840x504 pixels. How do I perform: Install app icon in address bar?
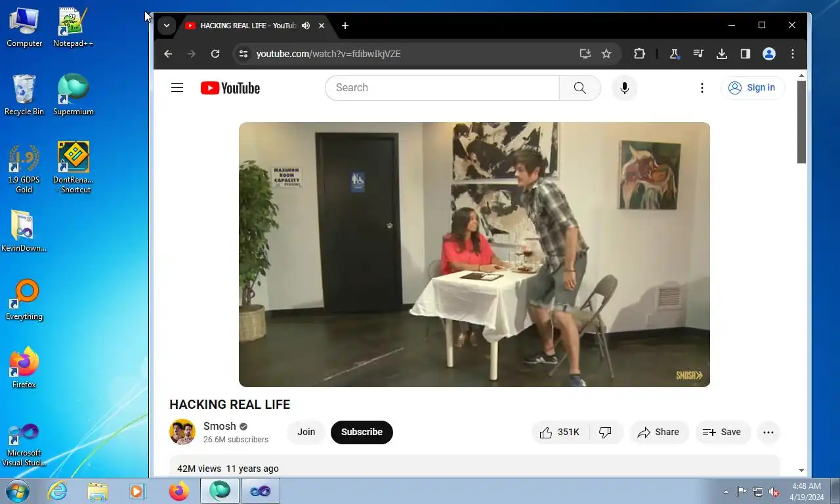pyautogui.click(x=585, y=54)
